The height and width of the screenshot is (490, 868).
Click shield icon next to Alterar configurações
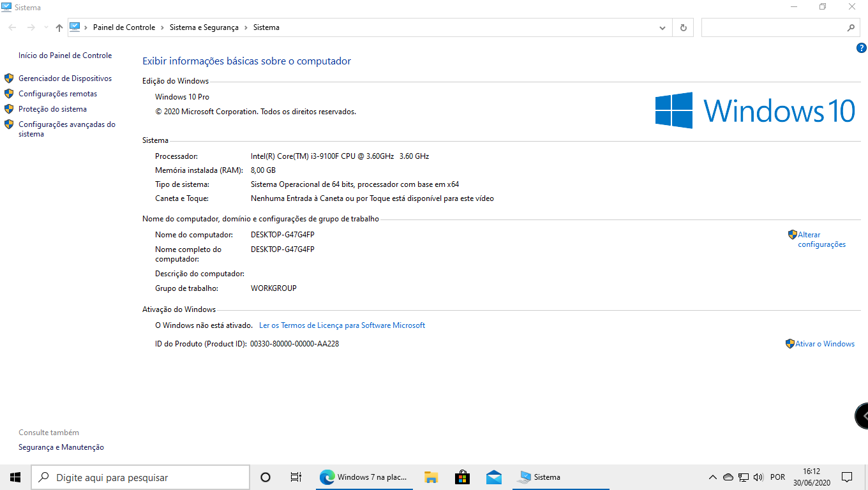pos(793,235)
